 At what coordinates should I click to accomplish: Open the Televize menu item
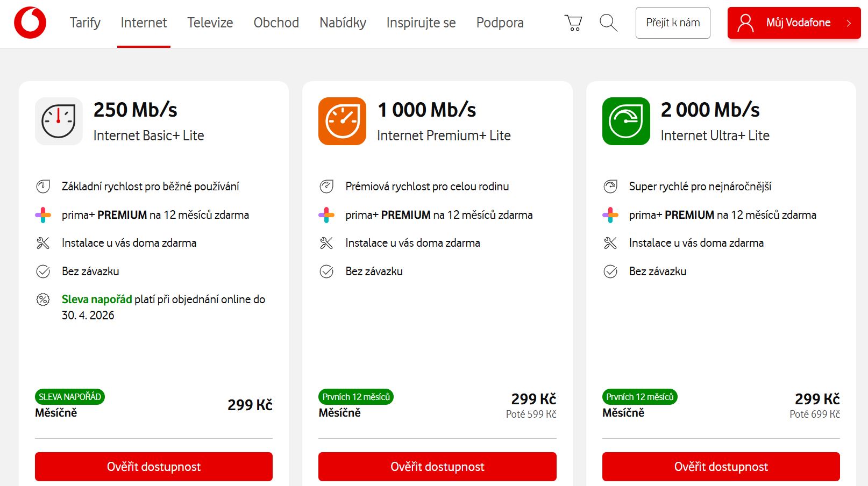click(x=210, y=23)
